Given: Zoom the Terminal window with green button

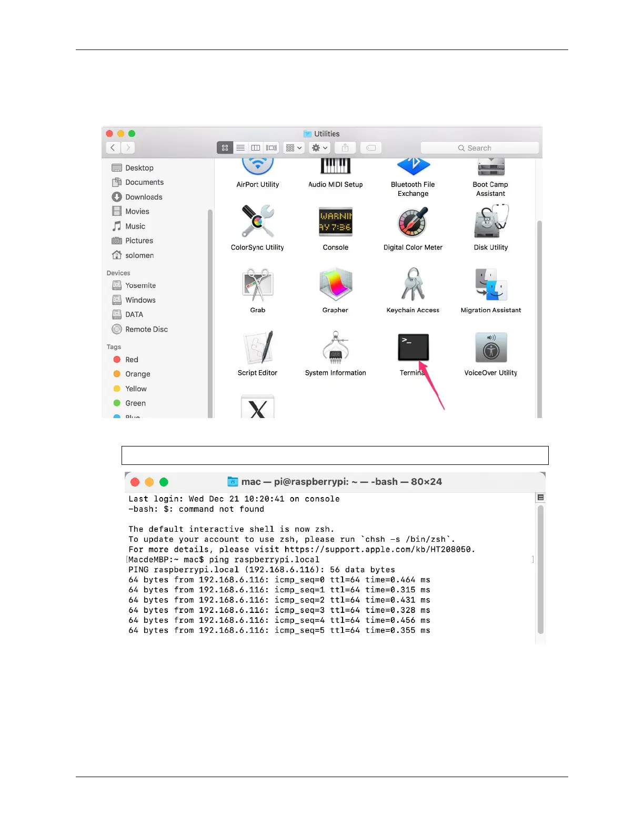Looking at the screenshot, I should [164, 482].
